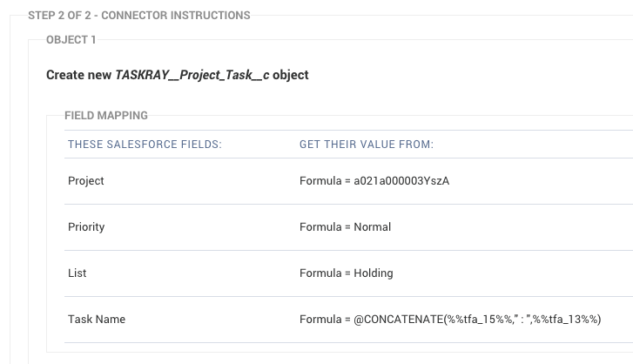The width and height of the screenshot is (633, 364).
Task: Click the word Holding in the List row
Action: (374, 273)
